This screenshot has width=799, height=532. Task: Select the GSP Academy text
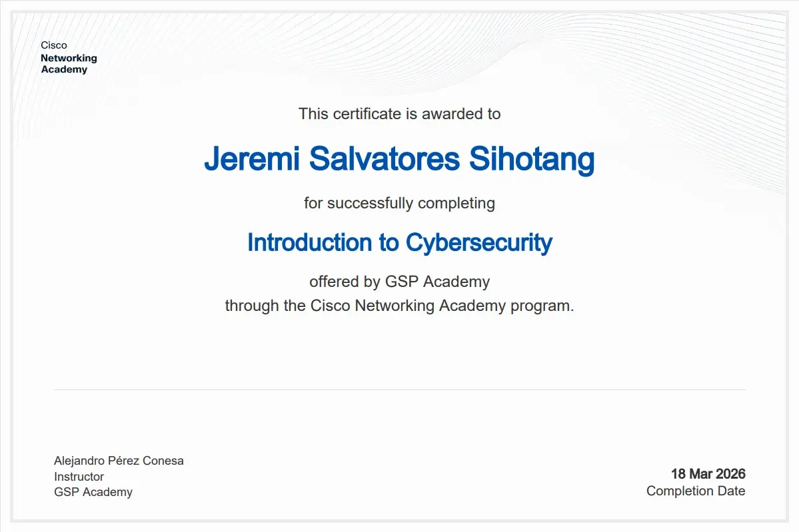(x=93, y=492)
